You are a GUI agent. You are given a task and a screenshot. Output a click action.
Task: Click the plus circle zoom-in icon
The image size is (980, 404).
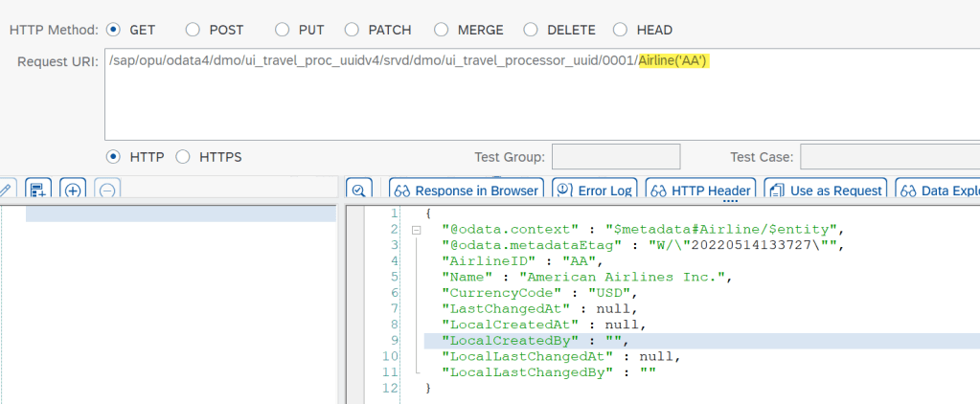pyautogui.click(x=73, y=191)
